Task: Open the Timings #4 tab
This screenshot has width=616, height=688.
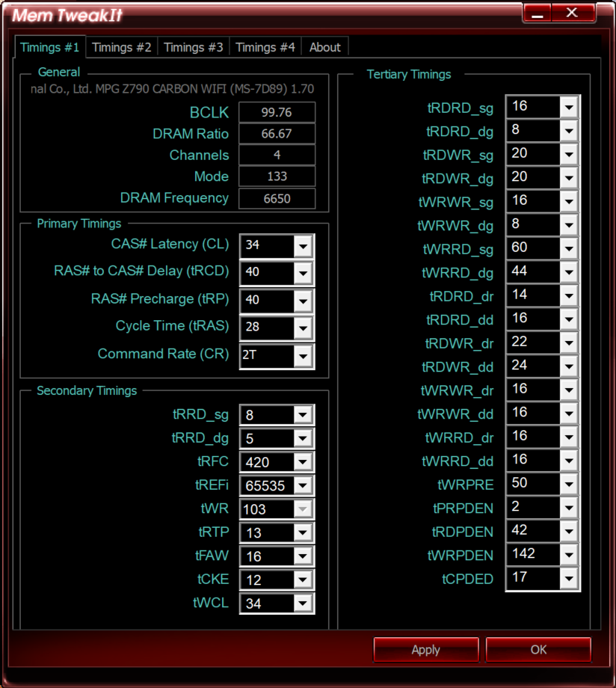Action: point(265,47)
